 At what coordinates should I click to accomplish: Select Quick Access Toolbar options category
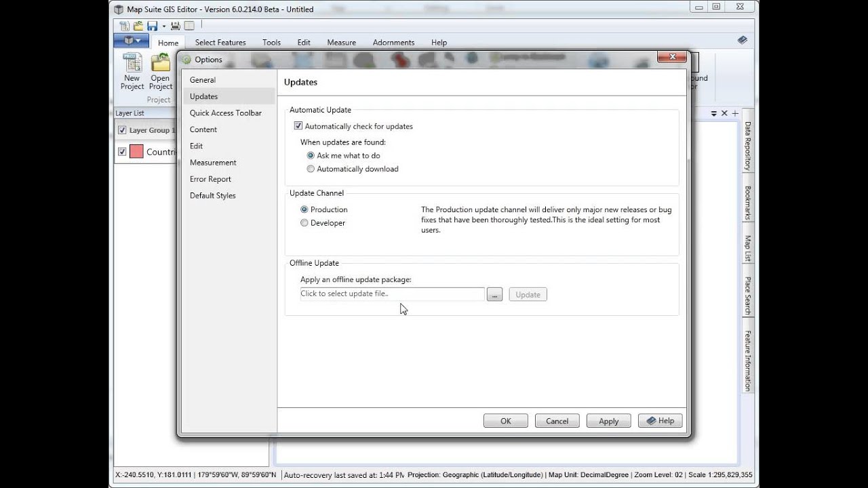(229, 113)
